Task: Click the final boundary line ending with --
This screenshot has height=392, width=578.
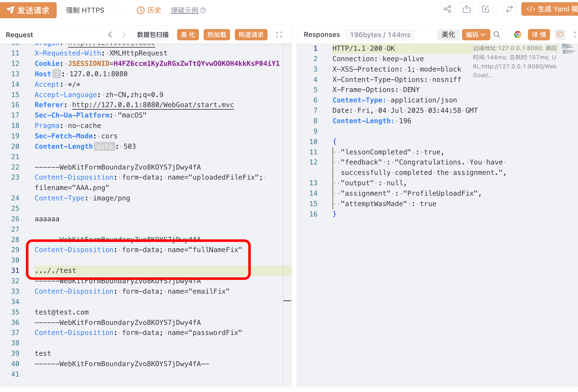Action: click(122, 364)
